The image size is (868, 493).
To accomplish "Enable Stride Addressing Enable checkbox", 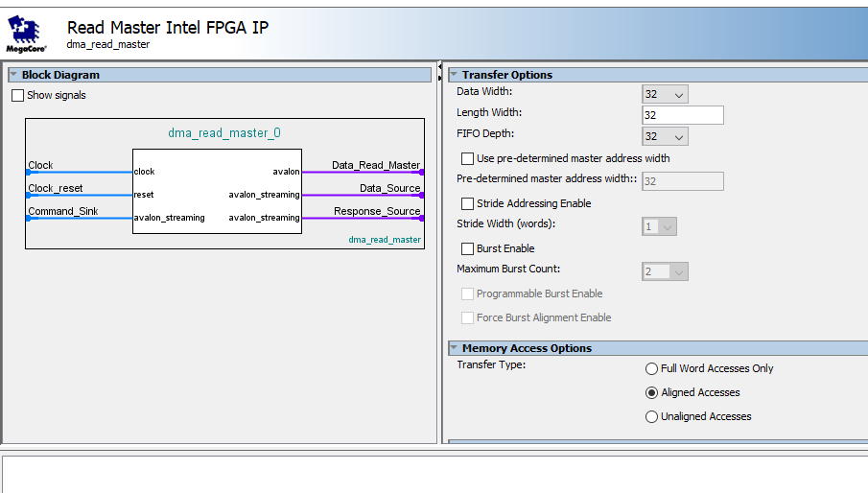I will (x=467, y=203).
